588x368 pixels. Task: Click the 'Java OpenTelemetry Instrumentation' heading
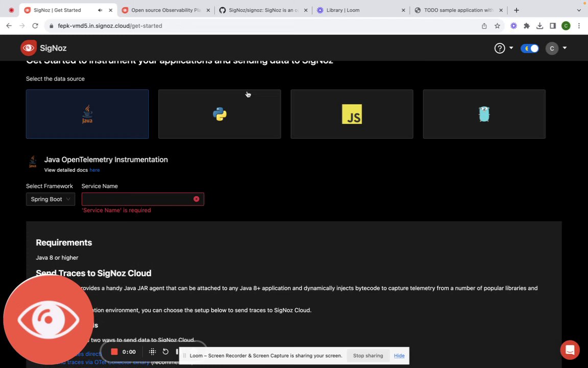point(106,159)
